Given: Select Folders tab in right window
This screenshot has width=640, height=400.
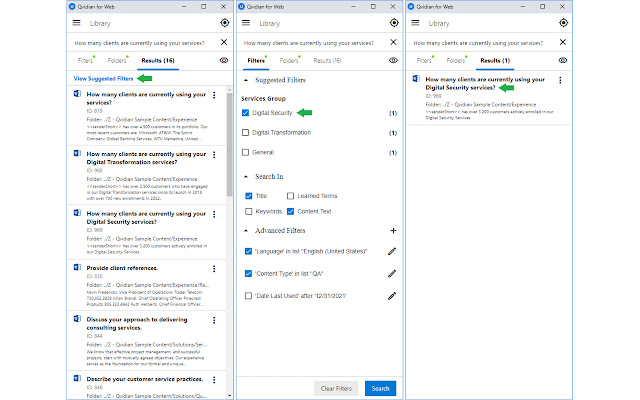Looking at the screenshot, I should click(456, 60).
